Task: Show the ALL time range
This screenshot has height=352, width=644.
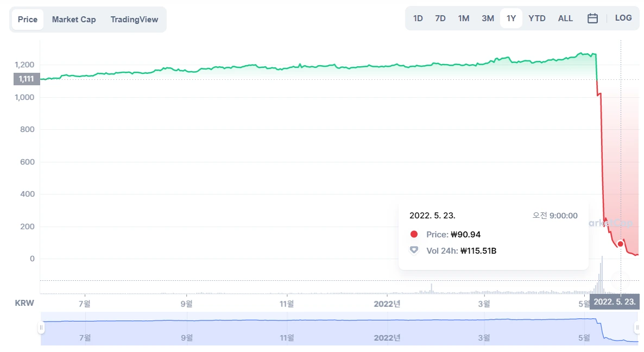Action: tap(565, 18)
